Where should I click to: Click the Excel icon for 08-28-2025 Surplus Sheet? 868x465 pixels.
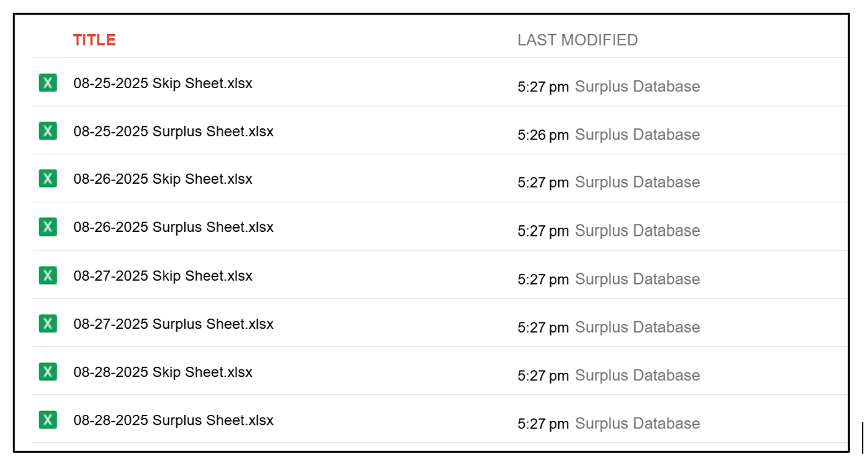(47, 420)
